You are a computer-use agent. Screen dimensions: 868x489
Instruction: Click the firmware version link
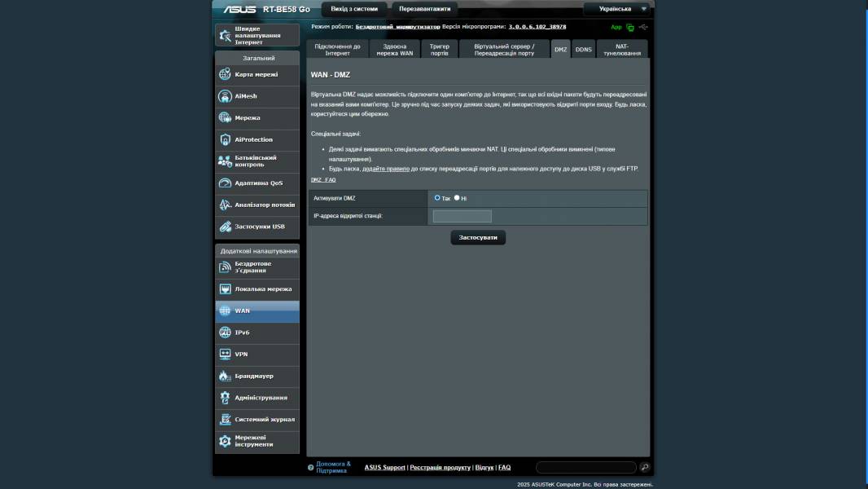point(537,27)
